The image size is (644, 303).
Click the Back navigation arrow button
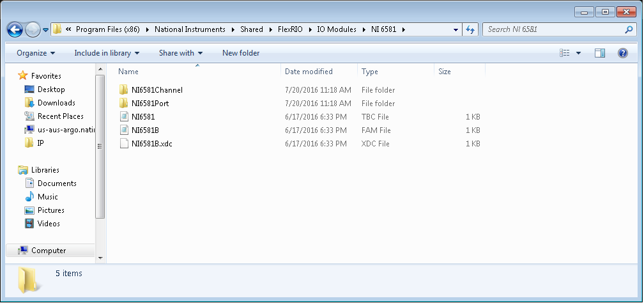15,29
